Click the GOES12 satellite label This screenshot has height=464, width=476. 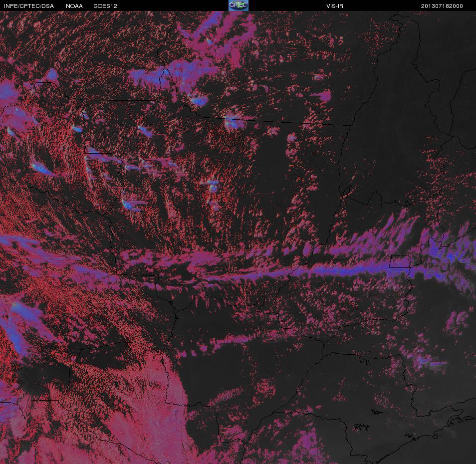pyautogui.click(x=105, y=6)
